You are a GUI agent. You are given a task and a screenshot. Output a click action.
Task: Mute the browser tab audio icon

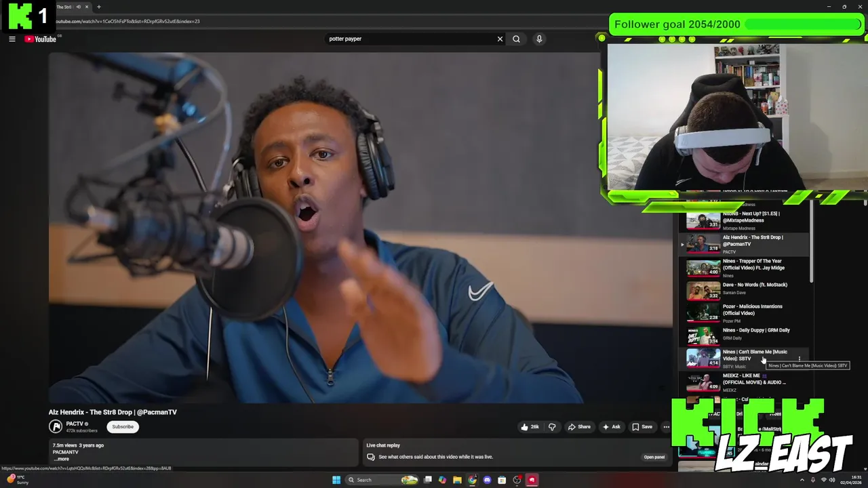coord(79,7)
